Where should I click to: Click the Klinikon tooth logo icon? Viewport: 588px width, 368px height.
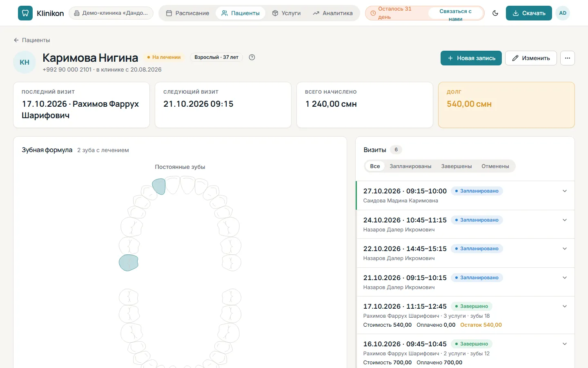[x=25, y=13]
